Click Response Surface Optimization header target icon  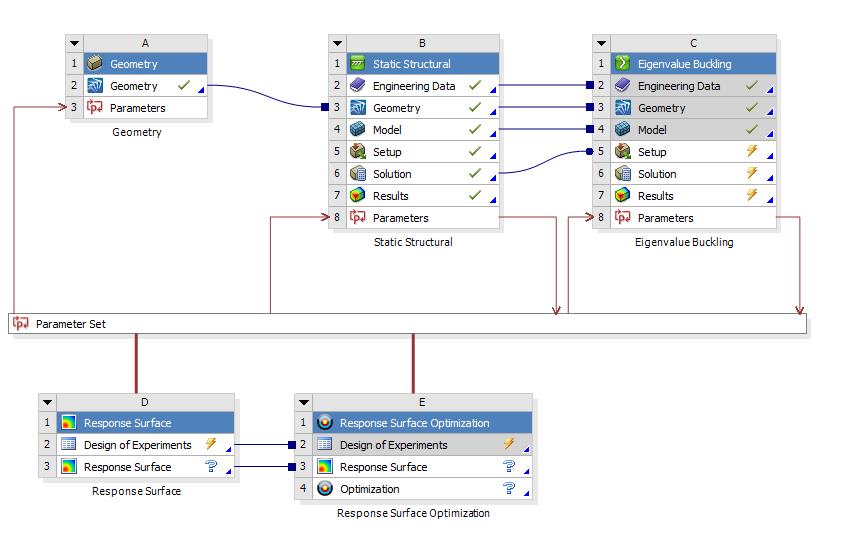(325, 423)
